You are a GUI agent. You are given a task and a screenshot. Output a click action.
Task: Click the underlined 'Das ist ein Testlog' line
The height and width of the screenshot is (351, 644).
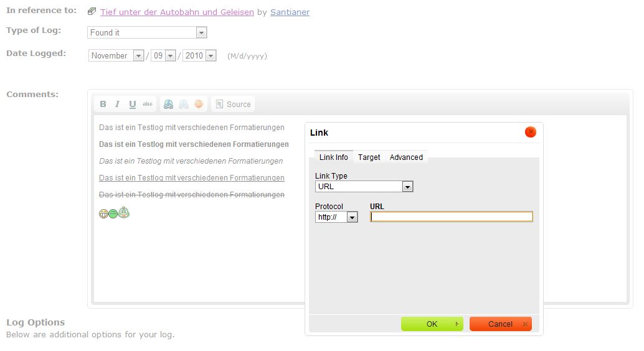coord(192,178)
